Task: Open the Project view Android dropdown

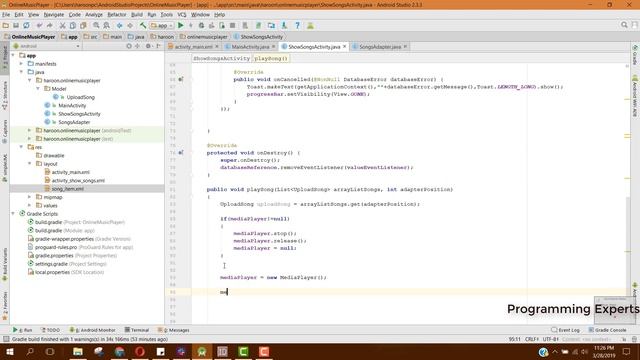Action: click(47, 46)
